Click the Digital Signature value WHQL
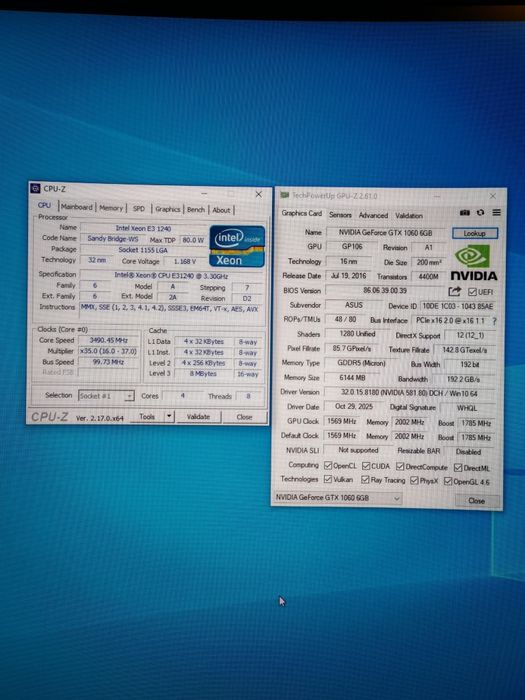The width and height of the screenshot is (525, 700). point(467,408)
